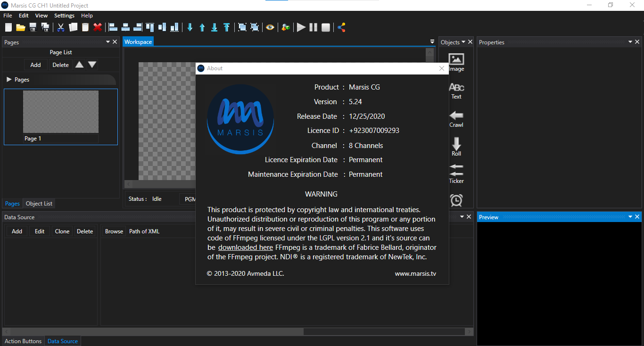
Task: Expand the Pages tree triangle
Action: click(9, 80)
